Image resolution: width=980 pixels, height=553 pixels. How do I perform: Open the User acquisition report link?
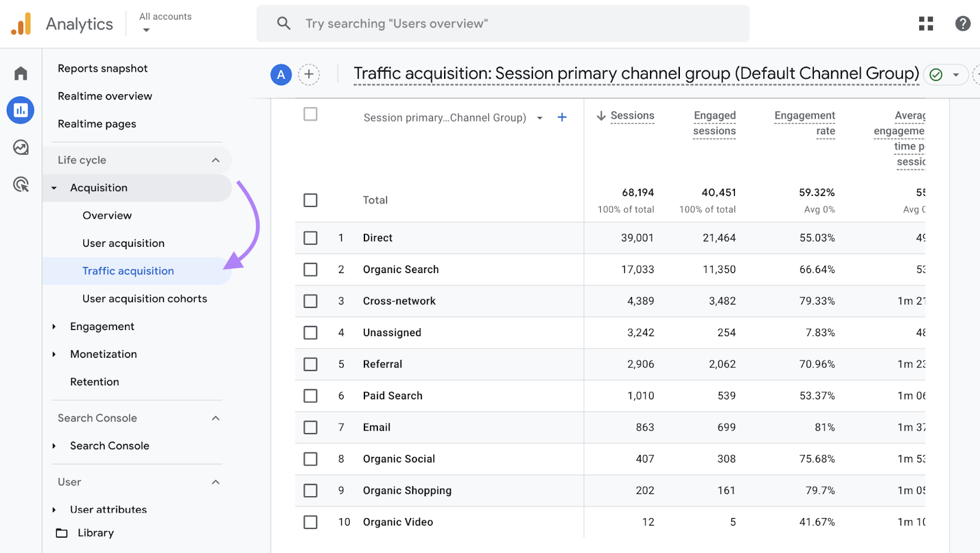[123, 243]
